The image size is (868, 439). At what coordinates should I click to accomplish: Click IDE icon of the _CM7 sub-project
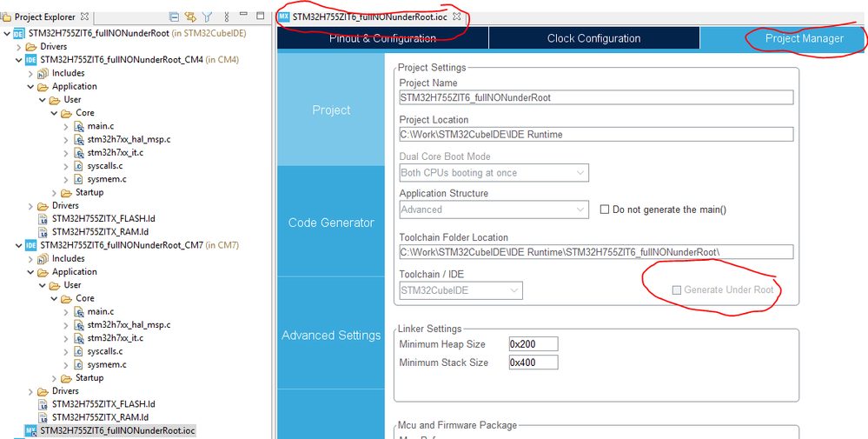pyautogui.click(x=30, y=245)
